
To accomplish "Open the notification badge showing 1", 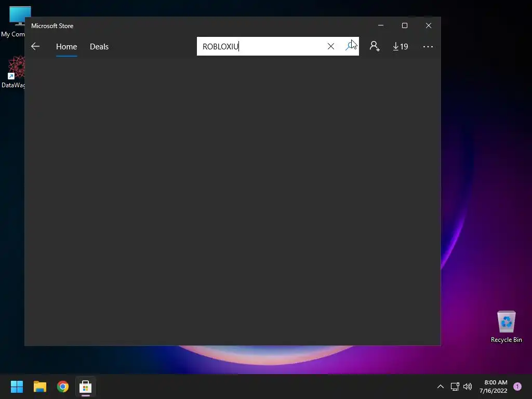I will [x=517, y=387].
